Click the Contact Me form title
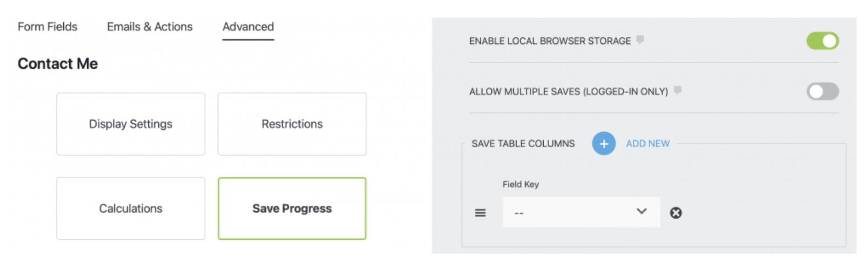The width and height of the screenshot is (868, 262). coord(58,64)
